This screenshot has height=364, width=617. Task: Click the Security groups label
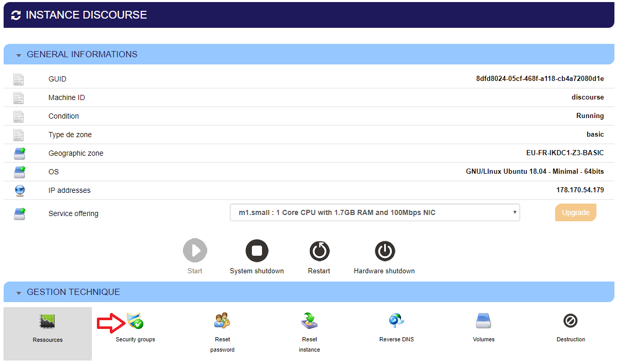coord(136,339)
